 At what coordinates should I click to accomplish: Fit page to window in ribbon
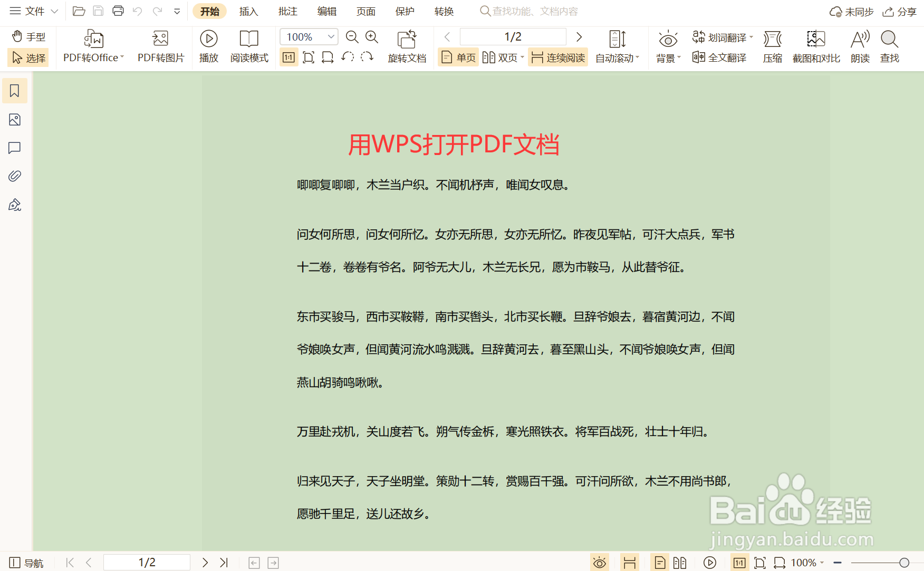pos(309,57)
